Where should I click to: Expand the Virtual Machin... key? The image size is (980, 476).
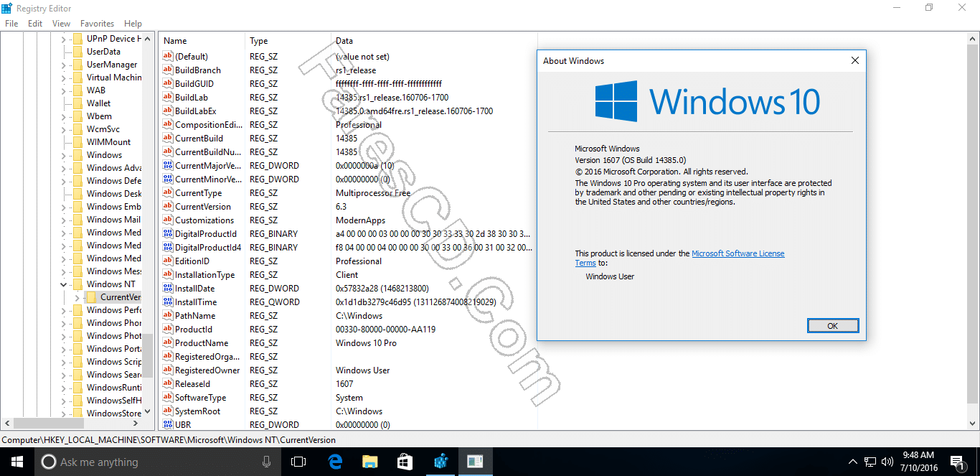63,78
